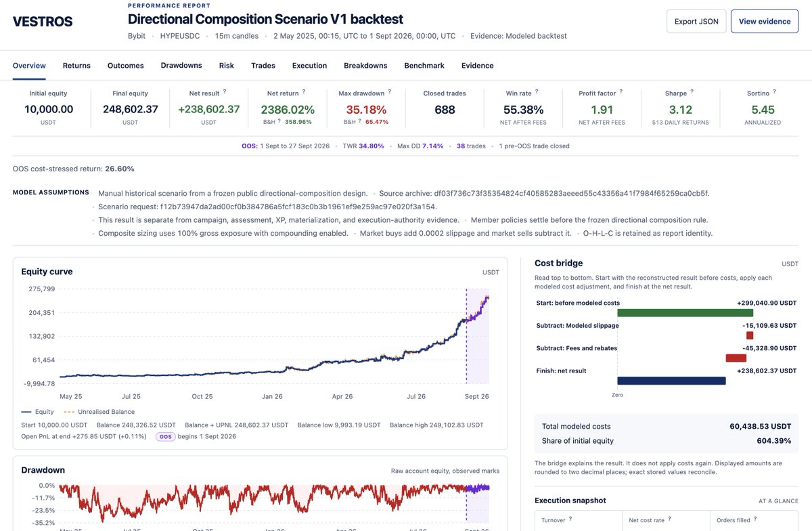Open the Overview tab
Image resolution: width=812 pixels, height=531 pixels.
pos(29,66)
